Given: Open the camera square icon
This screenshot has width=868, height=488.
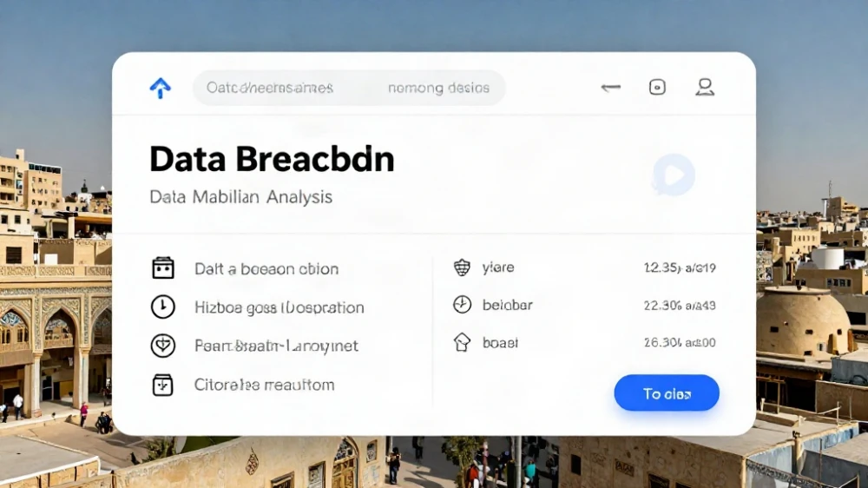Looking at the screenshot, I should [x=657, y=87].
